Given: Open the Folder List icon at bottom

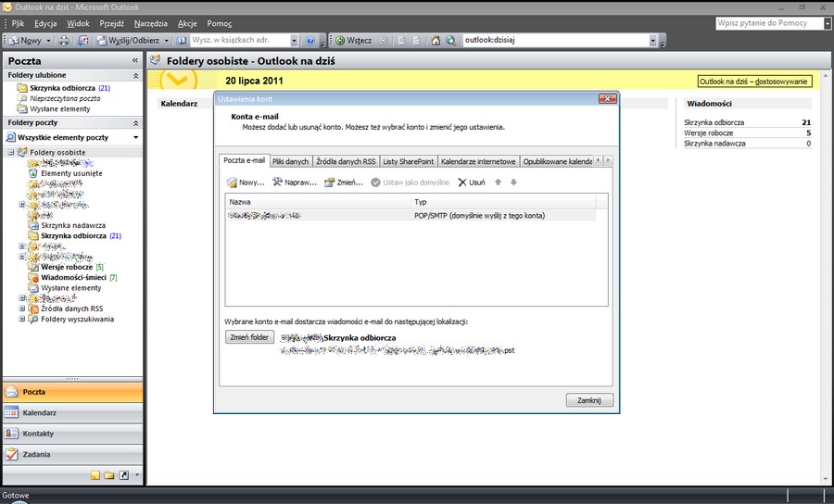Looking at the screenshot, I should 109,475.
